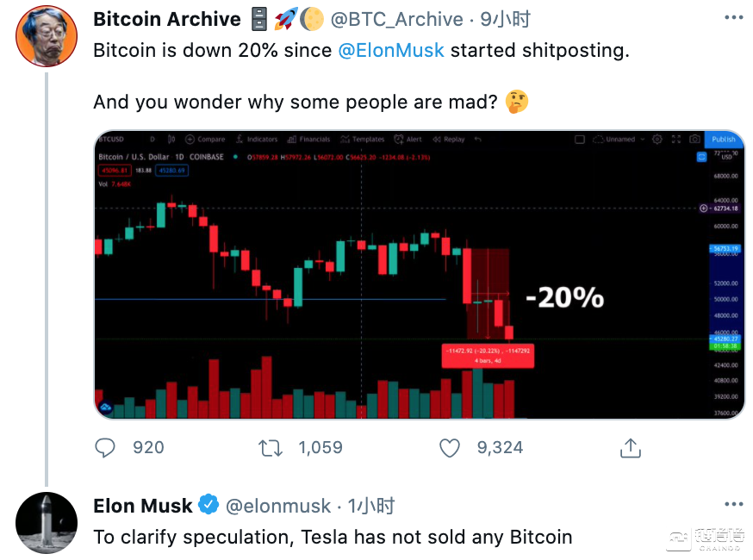
Task: Like the Bitcoin Archive tweet
Action: pos(450,448)
